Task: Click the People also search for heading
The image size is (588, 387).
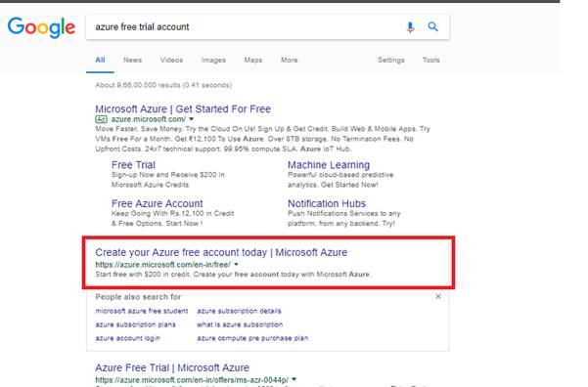Action: (x=138, y=297)
